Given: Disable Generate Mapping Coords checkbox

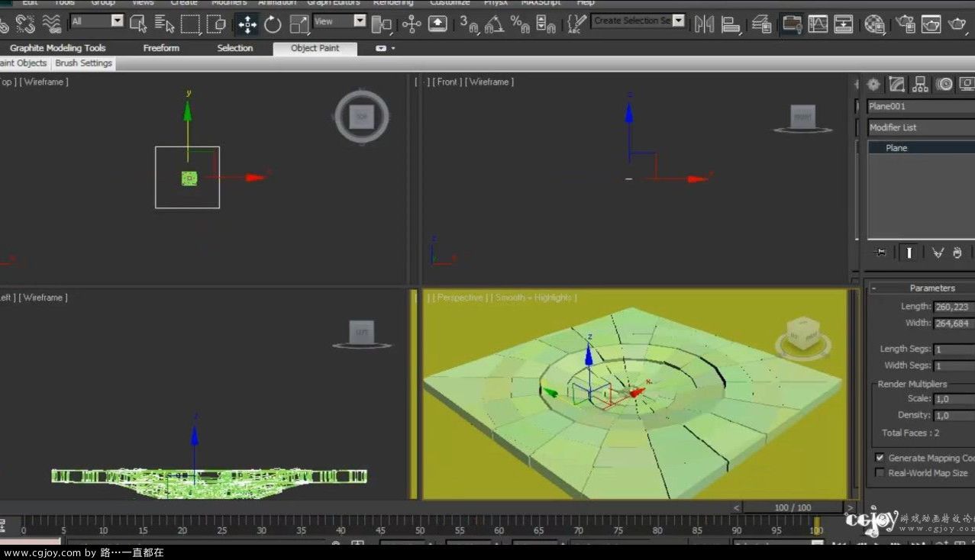Looking at the screenshot, I should (880, 458).
